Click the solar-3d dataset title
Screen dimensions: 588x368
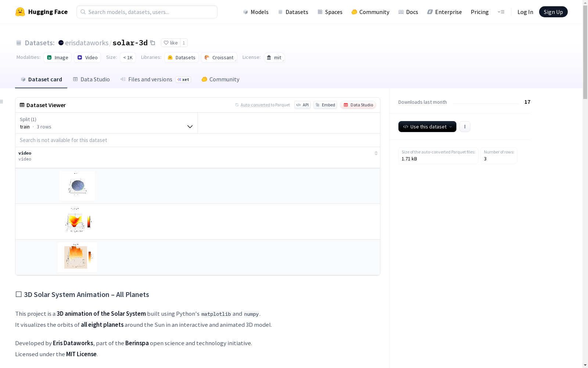pos(130,43)
